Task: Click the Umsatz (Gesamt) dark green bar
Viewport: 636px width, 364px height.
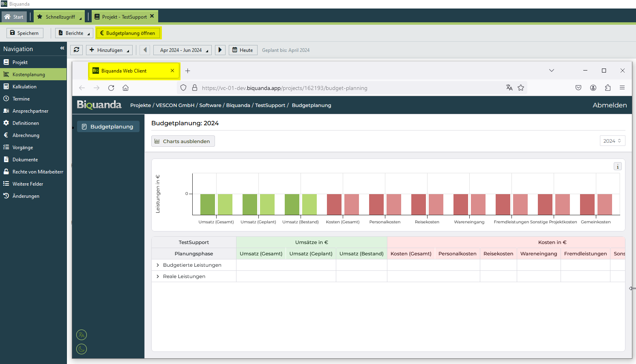Action: [208, 204]
